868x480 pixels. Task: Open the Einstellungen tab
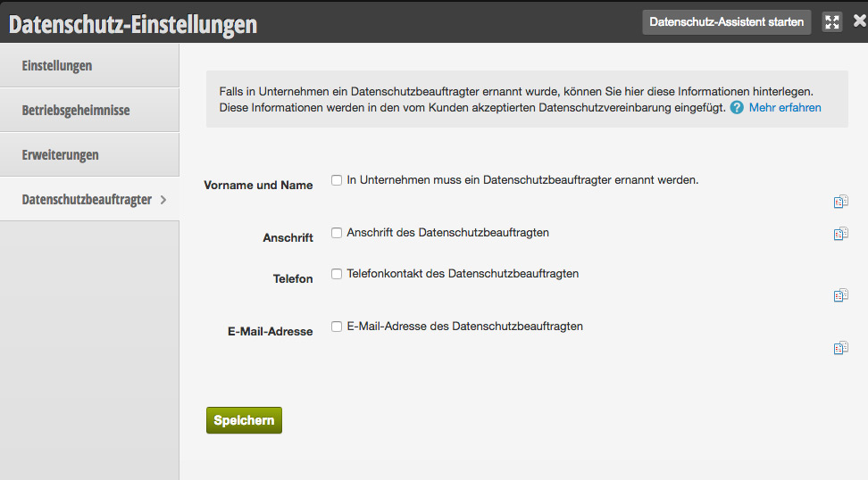coord(89,66)
